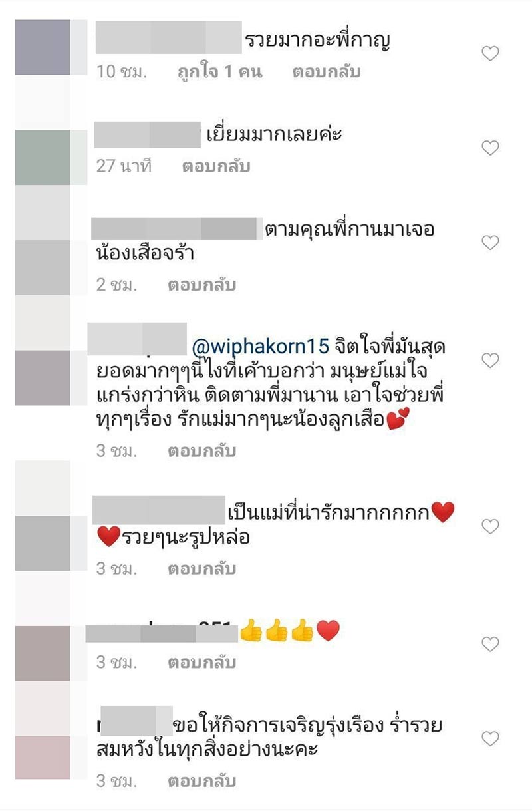Reply to the @wiphakorn15 comment
This screenshot has height=811, width=532.
point(202,451)
